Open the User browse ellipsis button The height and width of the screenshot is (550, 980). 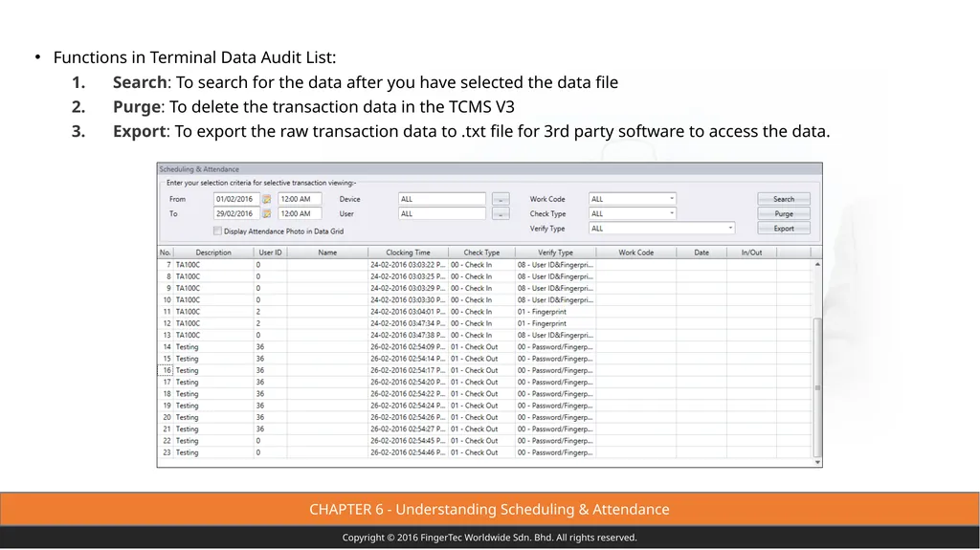click(501, 213)
